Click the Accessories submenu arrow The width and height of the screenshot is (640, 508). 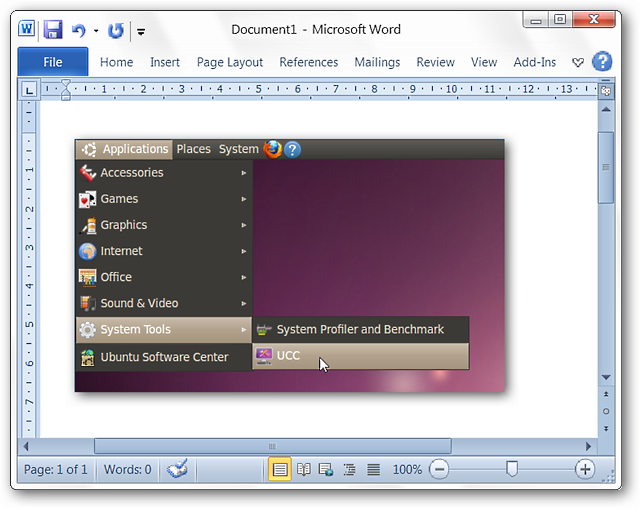tap(244, 173)
